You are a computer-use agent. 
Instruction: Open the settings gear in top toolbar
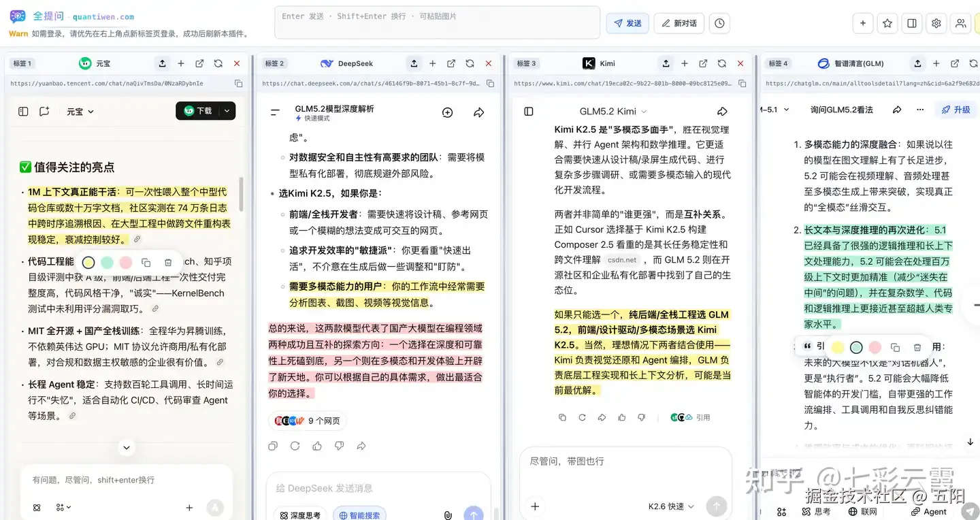tap(936, 23)
